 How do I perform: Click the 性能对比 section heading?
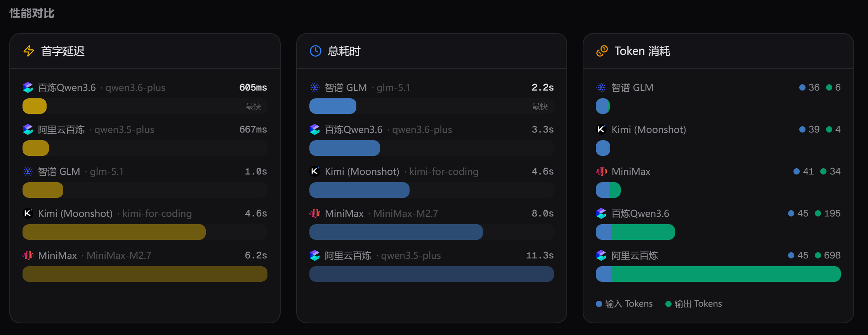[32, 13]
